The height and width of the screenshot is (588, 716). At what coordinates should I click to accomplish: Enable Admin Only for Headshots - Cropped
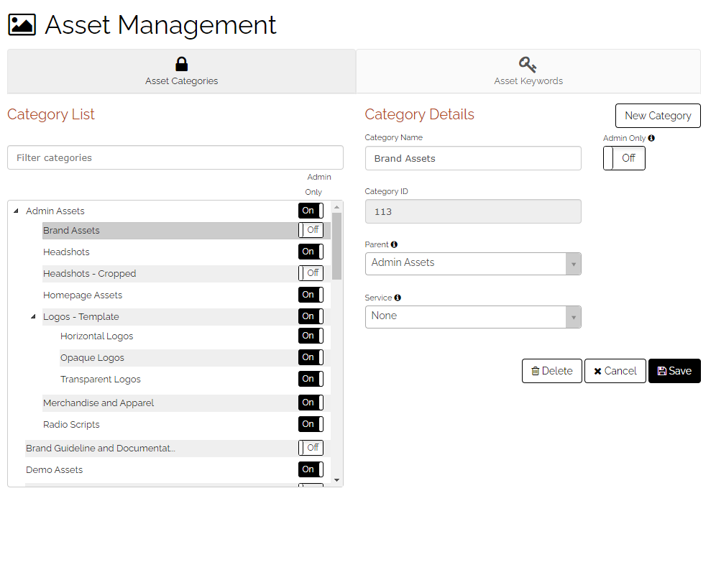point(311,273)
